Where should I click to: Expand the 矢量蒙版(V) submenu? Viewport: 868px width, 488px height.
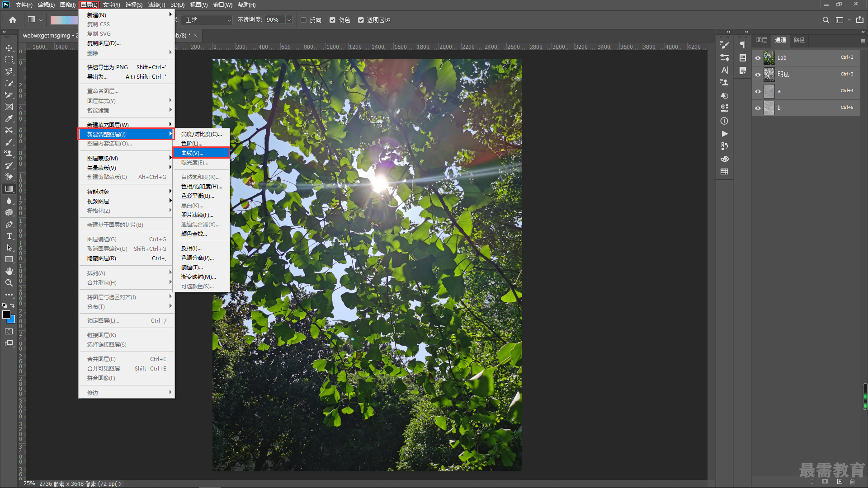(127, 168)
